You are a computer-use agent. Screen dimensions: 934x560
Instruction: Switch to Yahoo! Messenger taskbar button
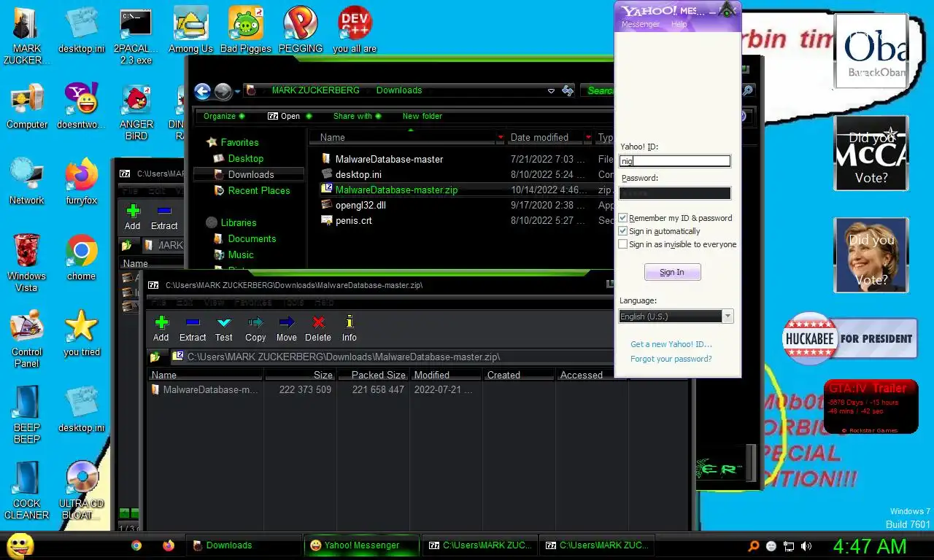pyautogui.click(x=362, y=545)
